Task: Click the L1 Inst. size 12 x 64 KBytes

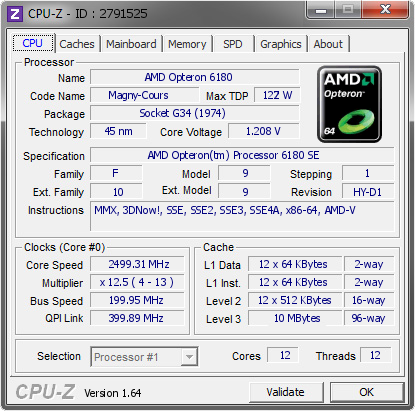Action: [x=295, y=282]
